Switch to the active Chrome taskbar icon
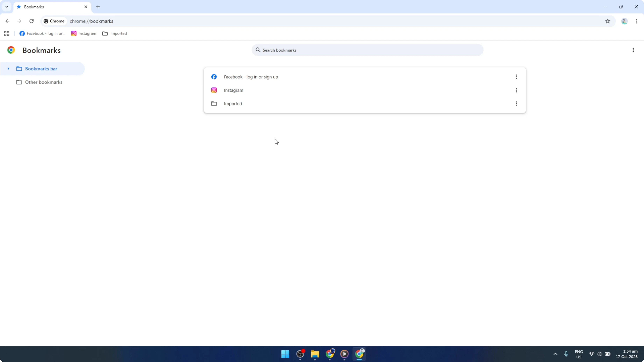Viewport: 644px width, 362px height. coord(359,354)
